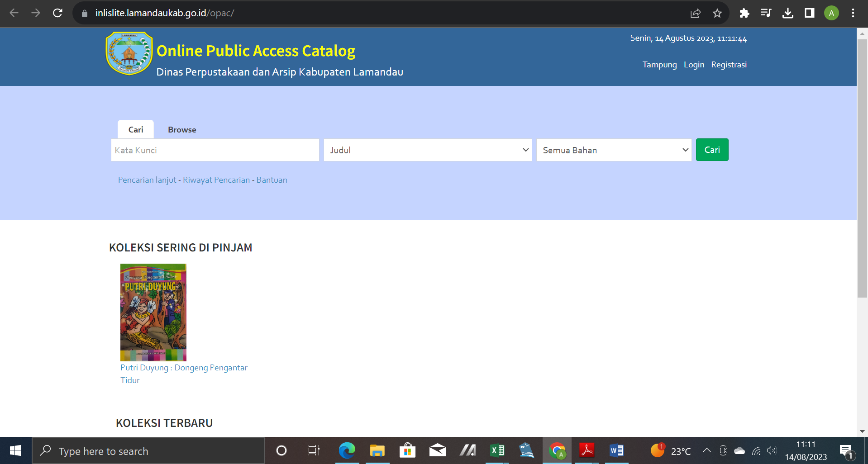Click the browser address bar URL
Image resolution: width=868 pixels, height=464 pixels.
(x=165, y=13)
